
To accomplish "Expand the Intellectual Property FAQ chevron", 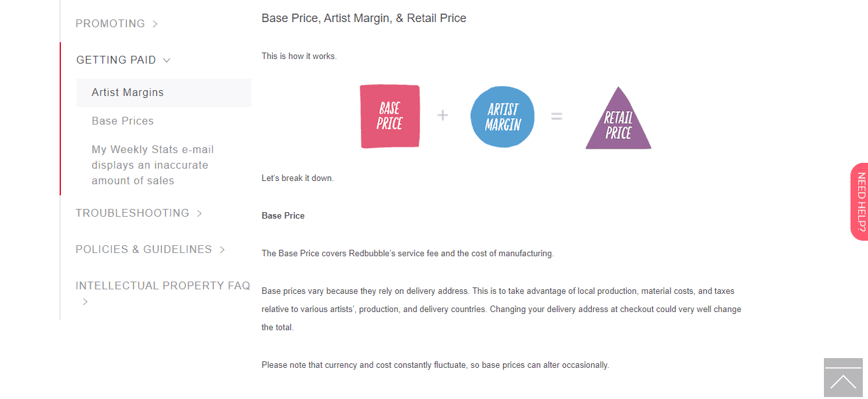I will pos(85,302).
